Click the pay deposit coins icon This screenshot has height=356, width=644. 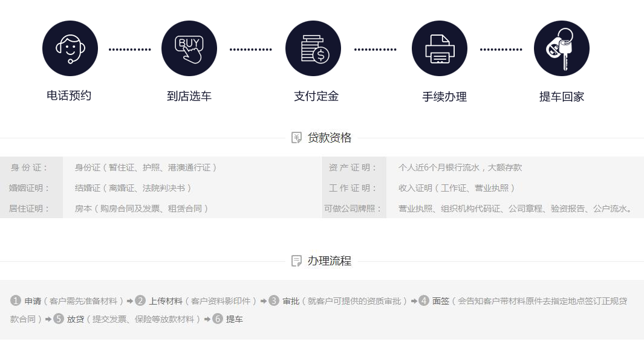coord(313,48)
